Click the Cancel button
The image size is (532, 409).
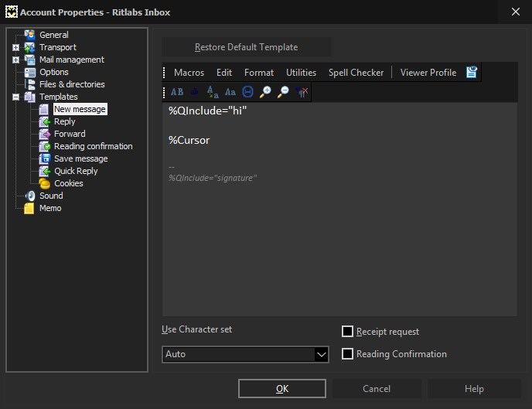coord(377,389)
